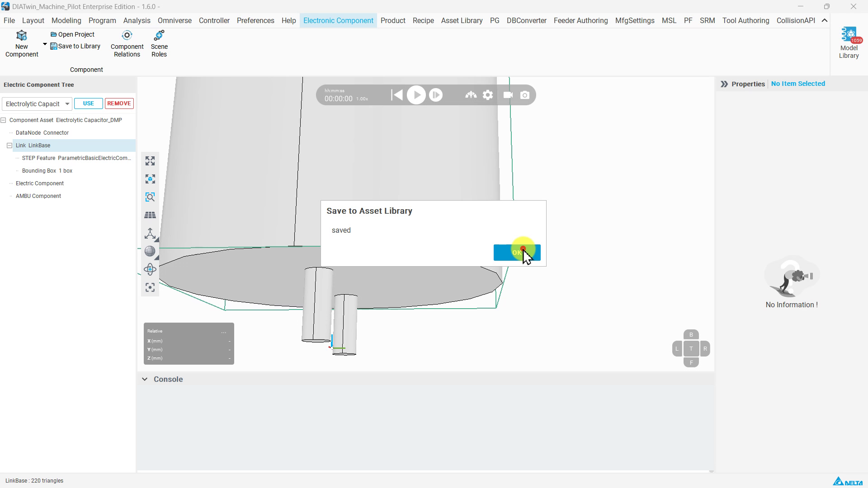
Task: Step the simulation forward
Action: [436, 95]
